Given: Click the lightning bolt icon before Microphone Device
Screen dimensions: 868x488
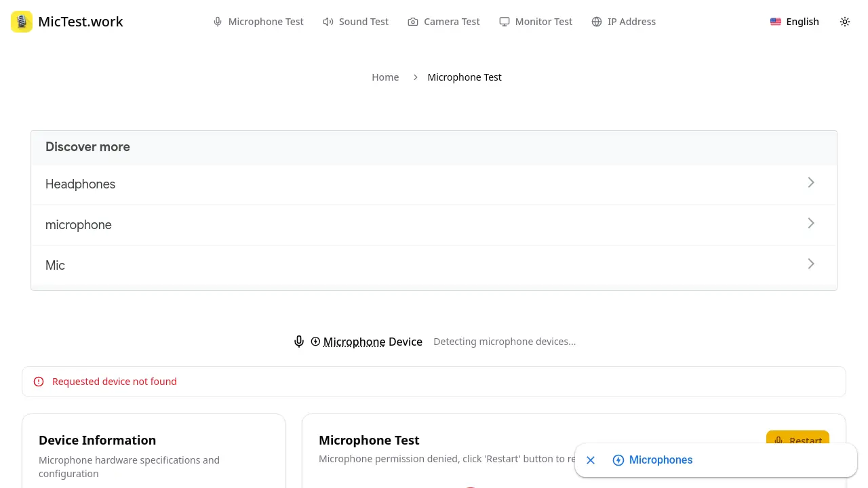Looking at the screenshot, I should (x=315, y=342).
